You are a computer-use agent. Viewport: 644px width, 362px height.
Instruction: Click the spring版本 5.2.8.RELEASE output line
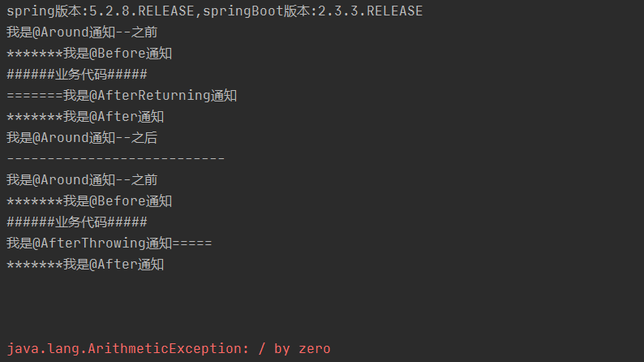[x=215, y=11]
